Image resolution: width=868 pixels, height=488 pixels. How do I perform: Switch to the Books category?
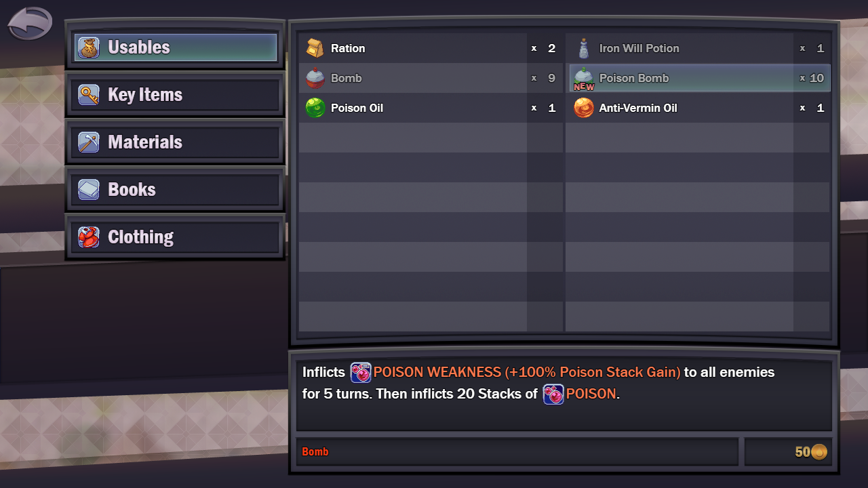pos(175,190)
